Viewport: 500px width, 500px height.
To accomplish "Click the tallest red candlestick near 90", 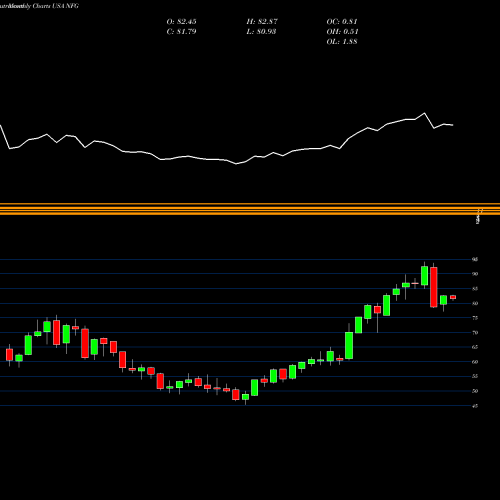I will point(434,287).
